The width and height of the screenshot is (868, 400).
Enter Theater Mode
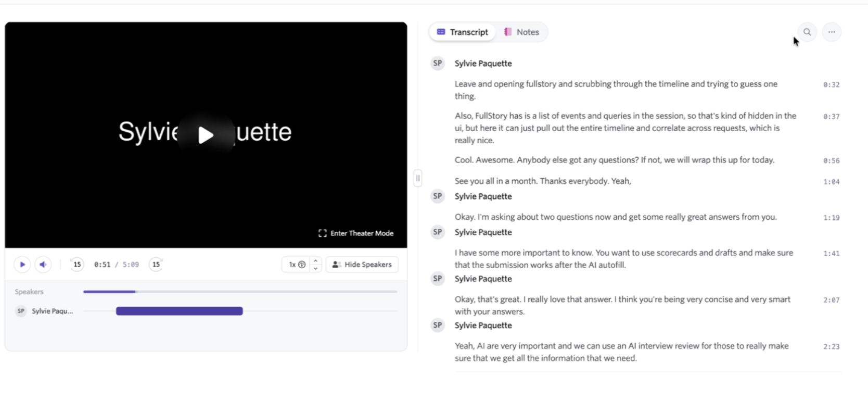(x=356, y=233)
